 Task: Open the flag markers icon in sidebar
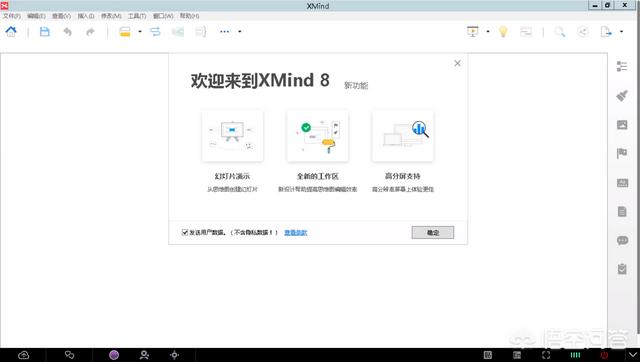[x=622, y=153]
